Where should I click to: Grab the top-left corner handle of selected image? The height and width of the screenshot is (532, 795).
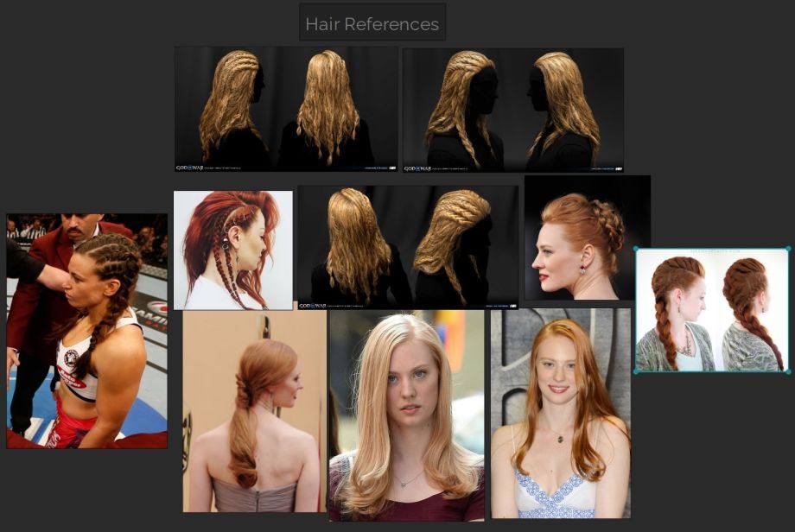[636, 250]
